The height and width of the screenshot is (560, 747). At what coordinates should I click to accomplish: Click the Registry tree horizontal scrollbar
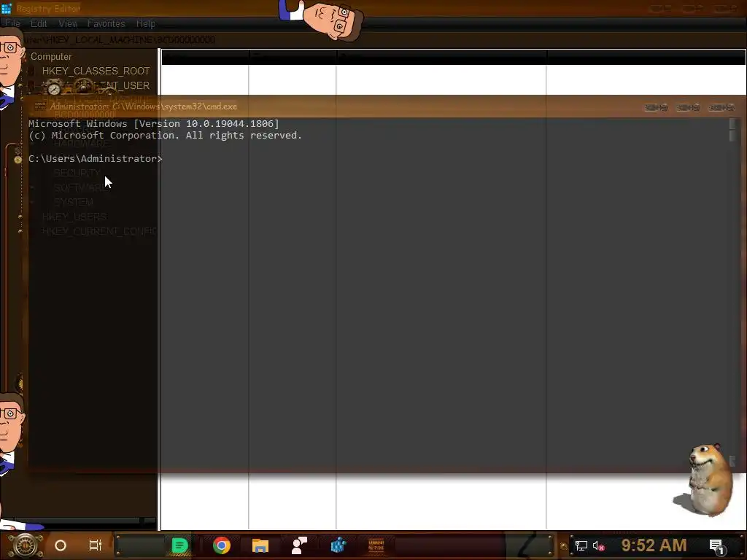77,521
